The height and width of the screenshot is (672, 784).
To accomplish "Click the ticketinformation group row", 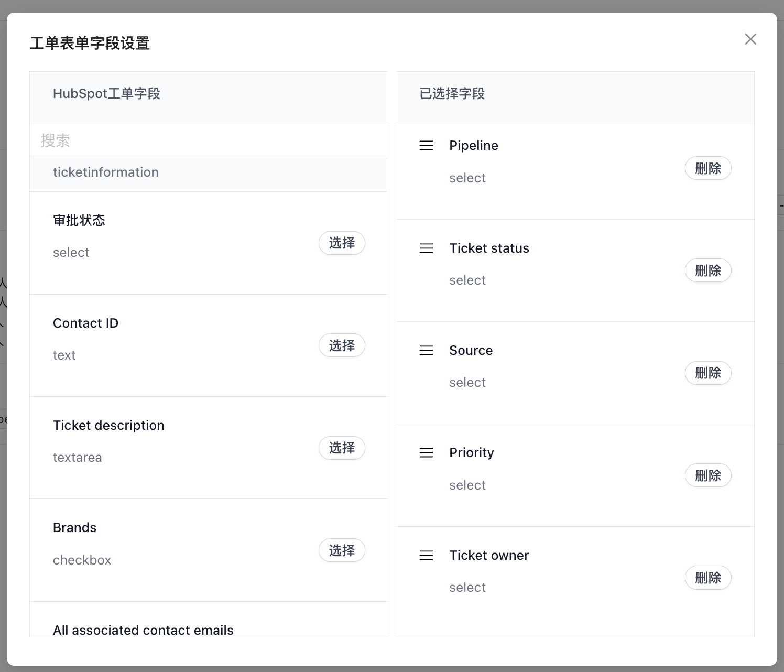I will pyautogui.click(x=209, y=172).
